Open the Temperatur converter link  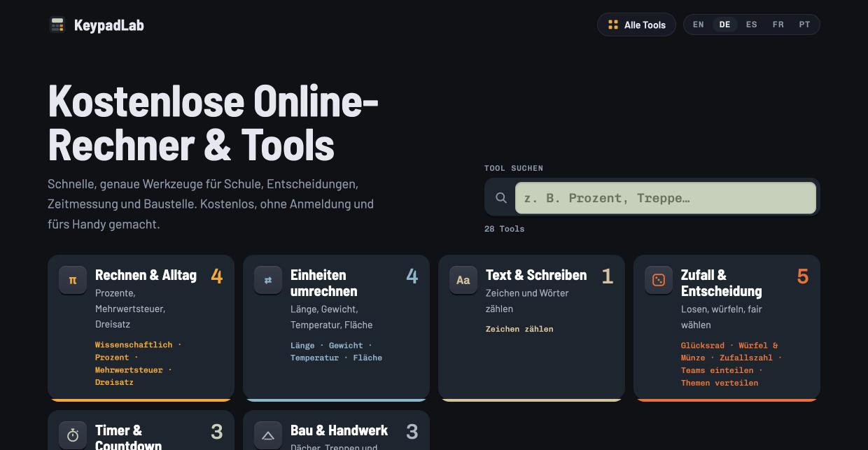[314, 358]
